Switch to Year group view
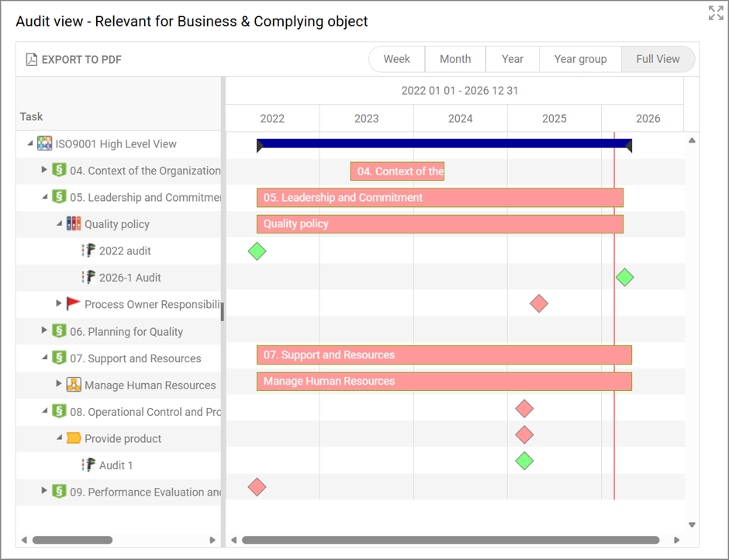This screenshot has width=729, height=560. [x=580, y=59]
